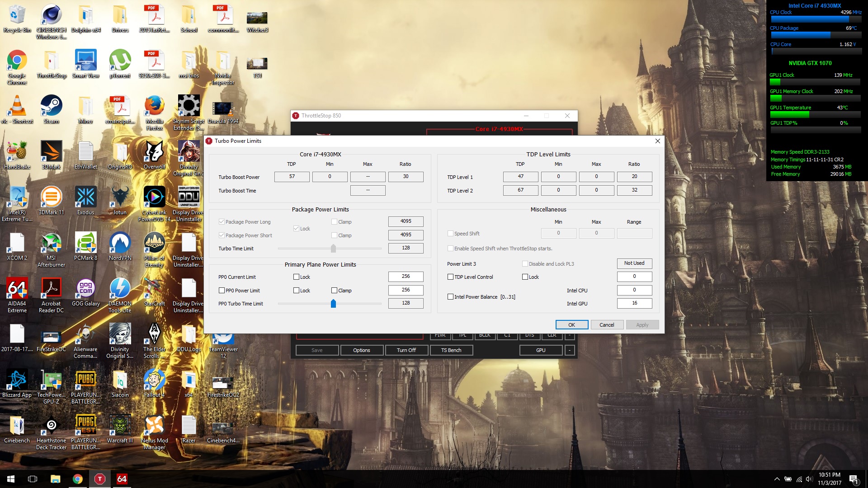868x488 pixels.
Task: Open Nexus Mod Manager desktop icon
Action: 154,432
